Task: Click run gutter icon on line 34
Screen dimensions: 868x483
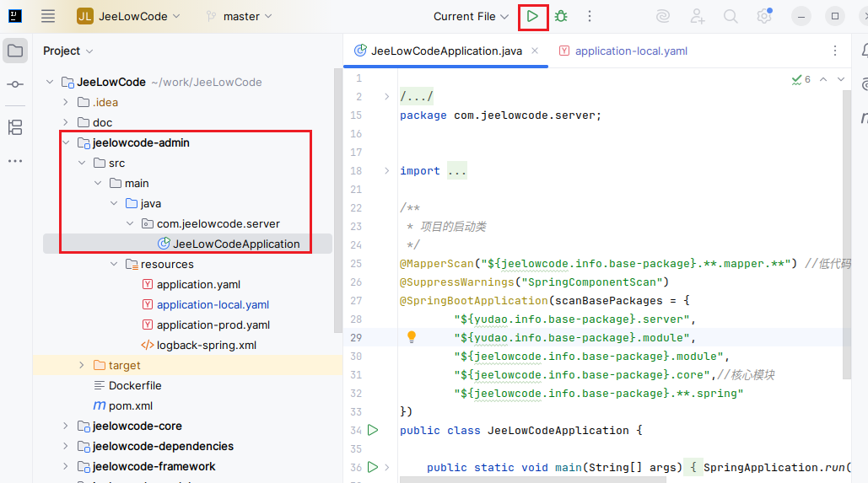Action: 373,430
